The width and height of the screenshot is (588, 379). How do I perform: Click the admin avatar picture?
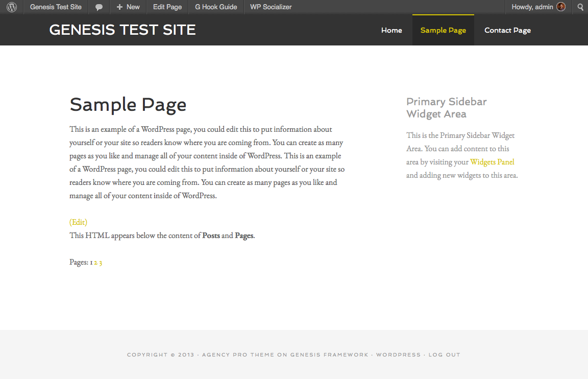(x=561, y=7)
